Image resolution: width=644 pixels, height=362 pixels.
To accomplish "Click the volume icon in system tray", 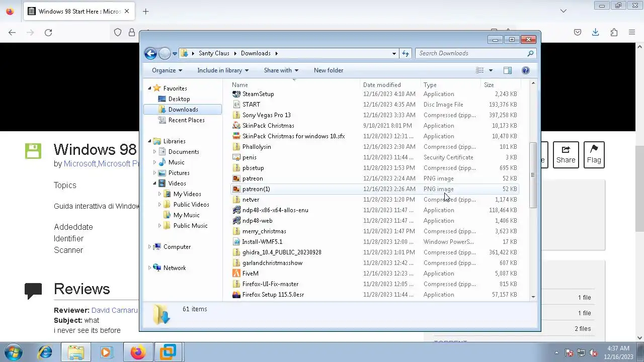I will [x=593, y=353].
